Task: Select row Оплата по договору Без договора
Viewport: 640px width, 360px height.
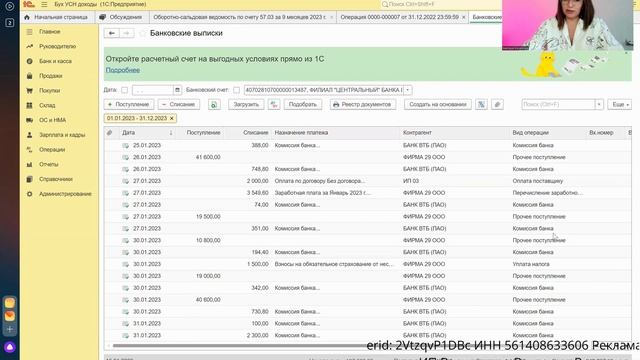Action: 367,181
